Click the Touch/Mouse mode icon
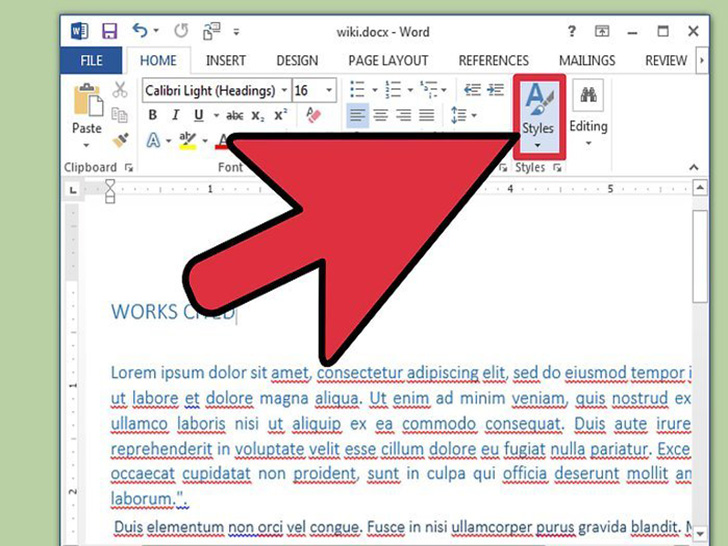The width and height of the screenshot is (728, 546). pos(211,31)
